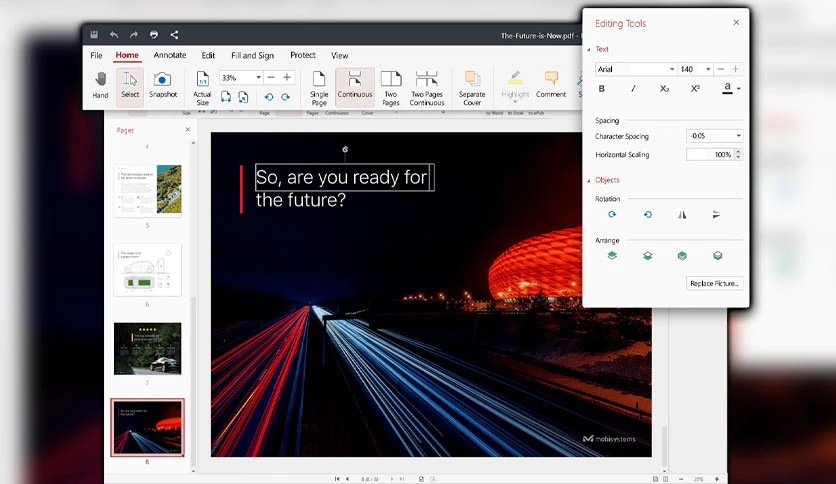Undo with the back arrow icon
The image size is (836, 484).
click(x=114, y=35)
